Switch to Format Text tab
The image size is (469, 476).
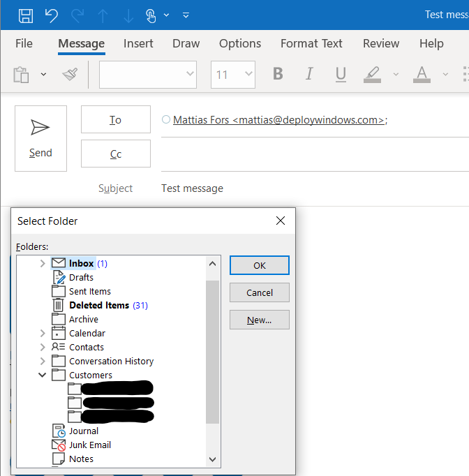click(311, 43)
